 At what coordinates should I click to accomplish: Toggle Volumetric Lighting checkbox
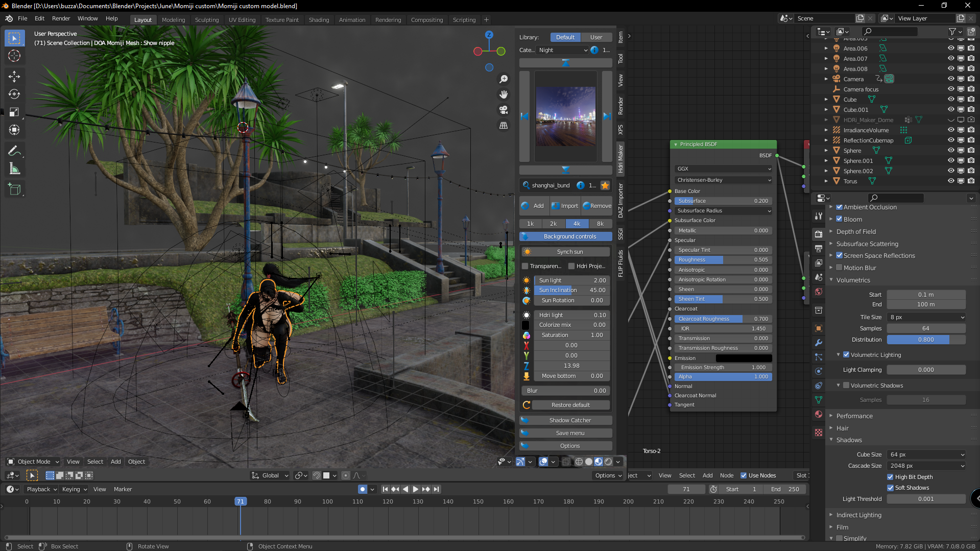846,354
